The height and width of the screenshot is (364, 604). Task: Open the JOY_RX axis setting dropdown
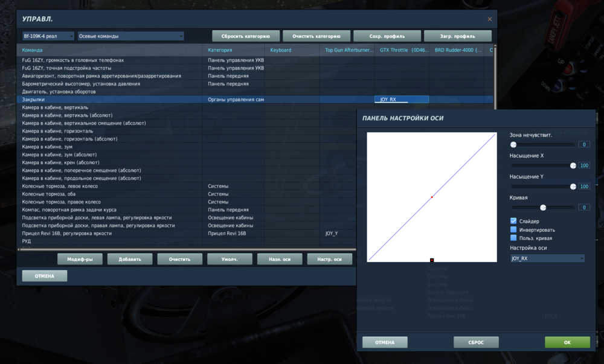click(x=547, y=258)
